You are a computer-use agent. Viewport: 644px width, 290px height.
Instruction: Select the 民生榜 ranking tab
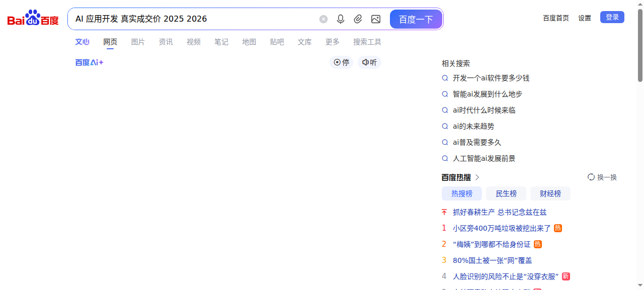pos(506,194)
